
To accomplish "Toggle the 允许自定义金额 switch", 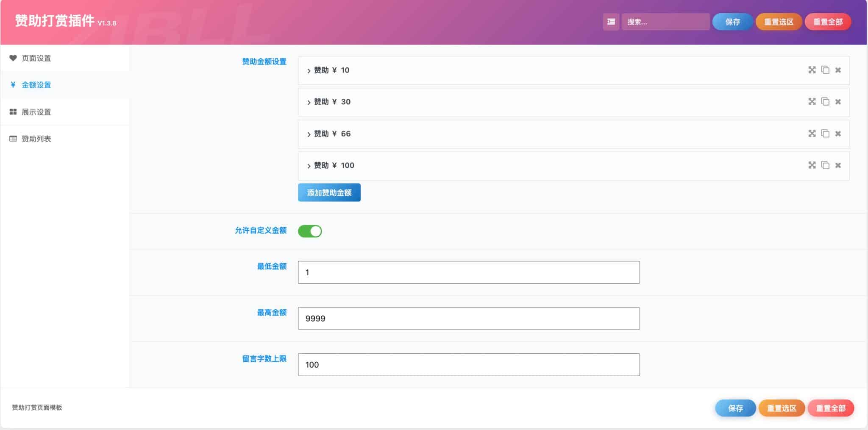I will point(310,231).
